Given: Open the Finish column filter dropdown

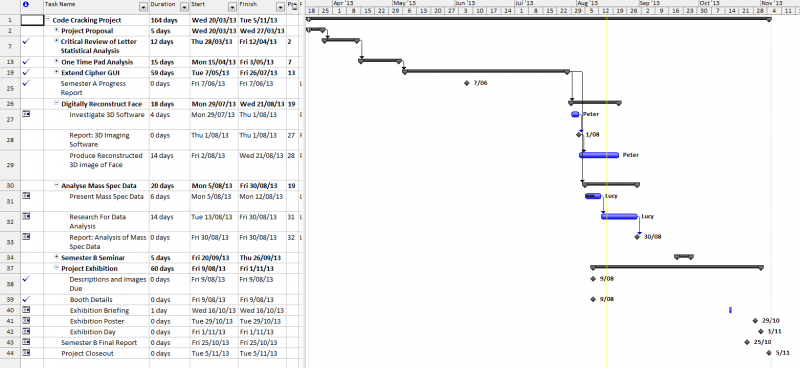Looking at the screenshot, I should point(280,7).
